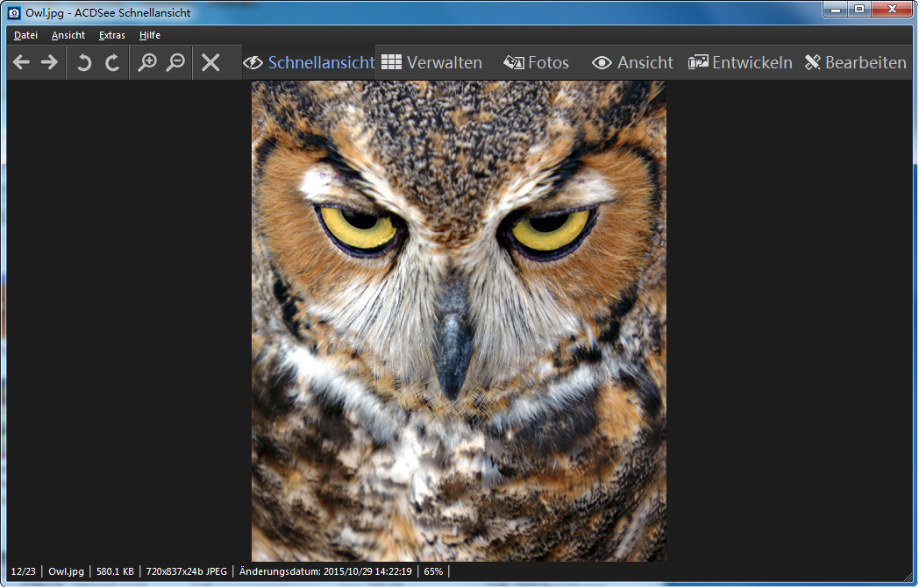
Task: Go to the next image arrow
Action: click(49, 62)
